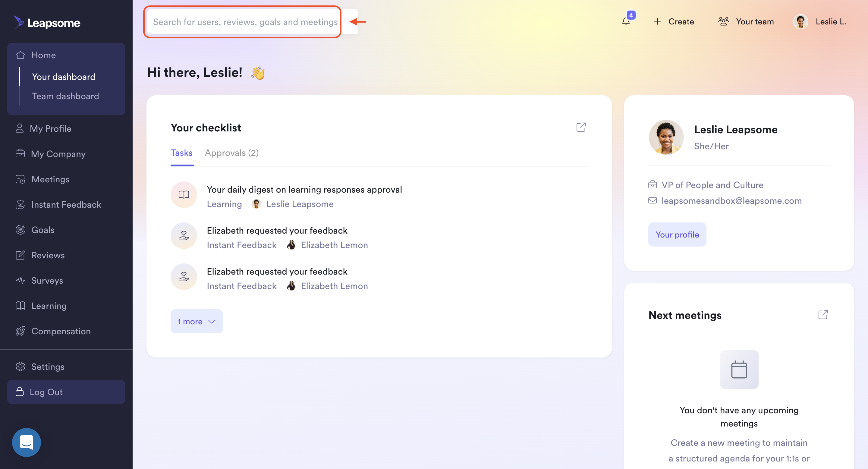Screen dimensions: 868x469
Task: Open the checklist in a new window
Action: point(581,127)
